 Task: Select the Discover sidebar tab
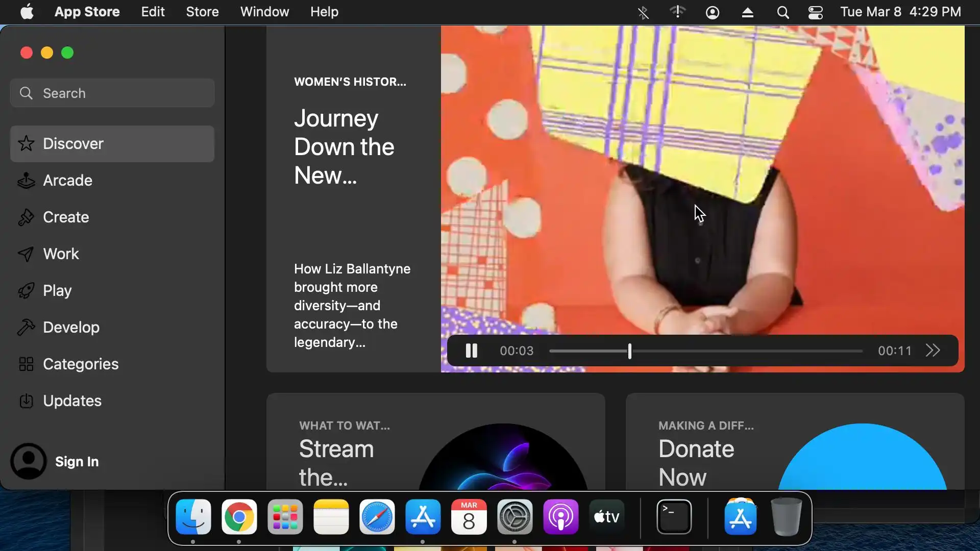point(112,144)
